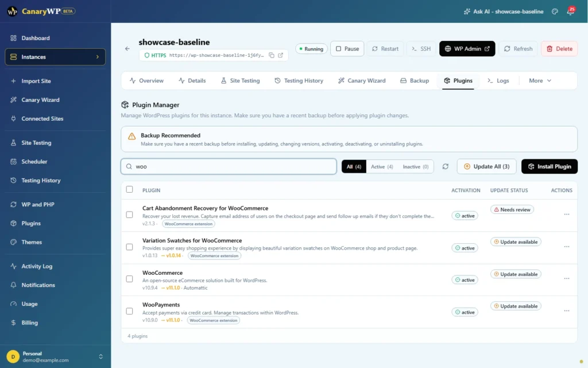The height and width of the screenshot is (368, 588).
Task: Click the search magnifier icon
Action: point(129,166)
